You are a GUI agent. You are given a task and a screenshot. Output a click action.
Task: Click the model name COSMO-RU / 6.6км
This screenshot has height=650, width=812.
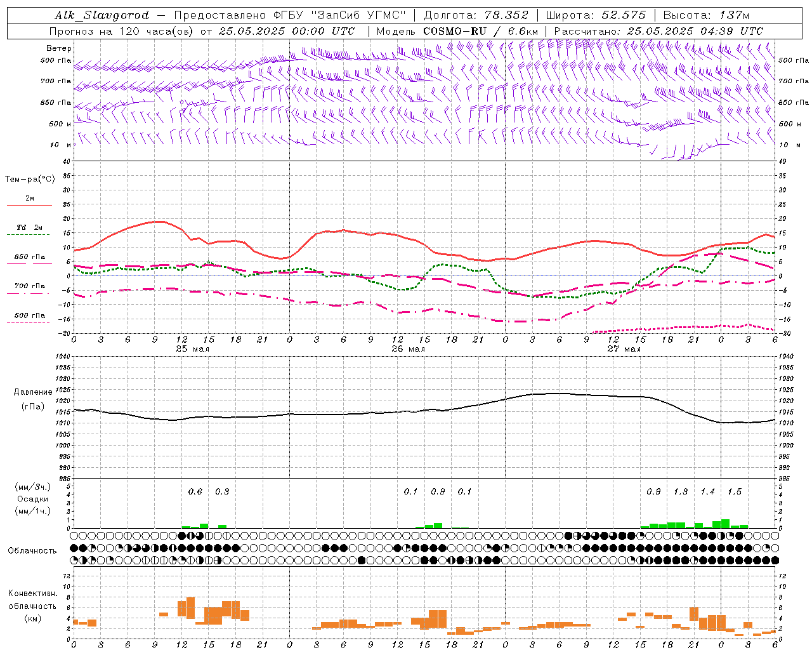click(x=481, y=31)
